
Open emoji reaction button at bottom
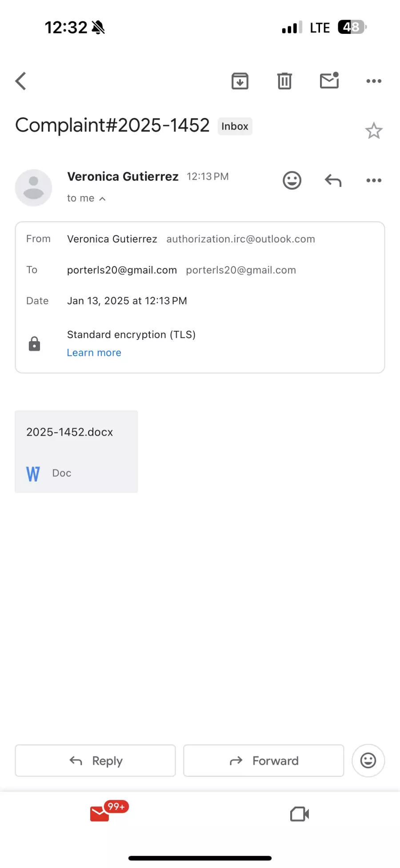368,761
